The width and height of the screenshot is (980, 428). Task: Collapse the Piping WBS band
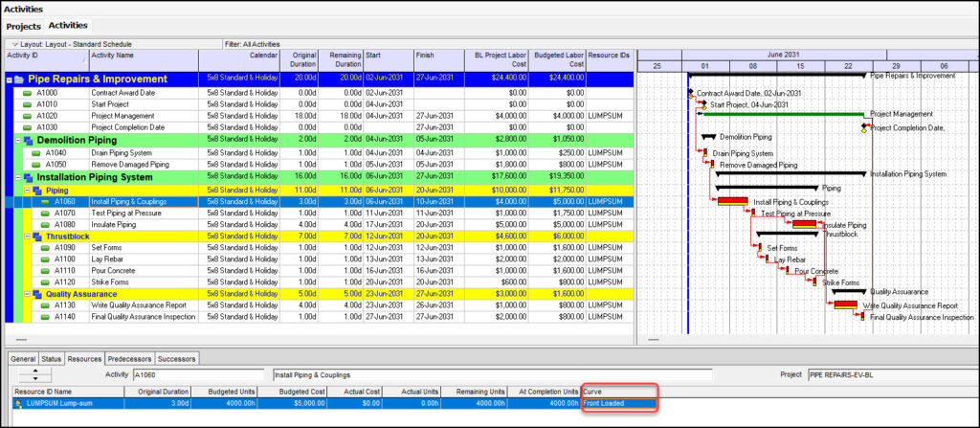pos(27,191)
